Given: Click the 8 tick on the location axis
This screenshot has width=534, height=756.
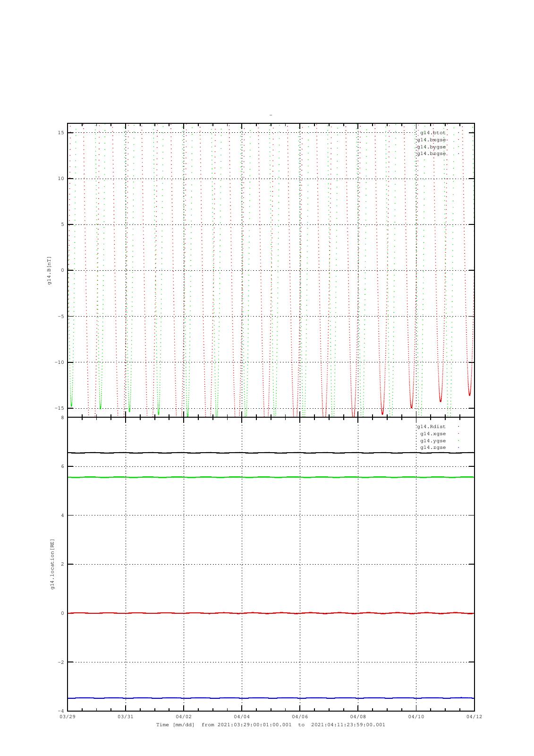Looking at the screenshot, I should (x=62, y=418).
